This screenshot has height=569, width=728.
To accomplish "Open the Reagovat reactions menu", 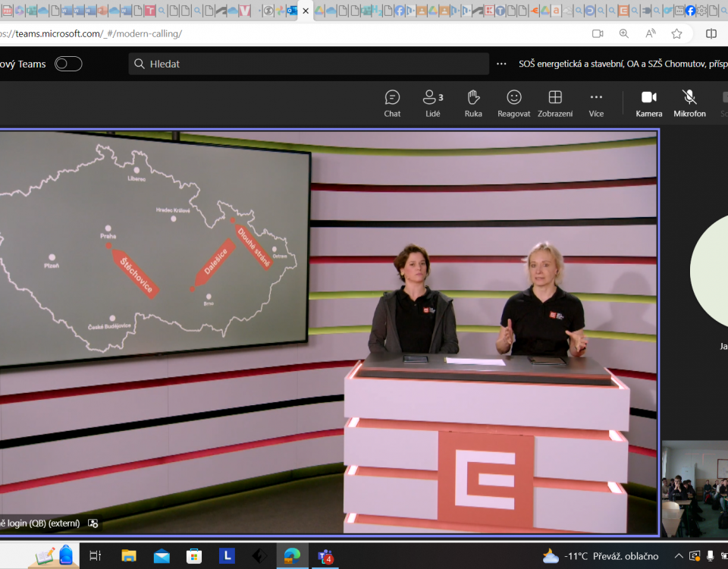I will pos(513,104).
